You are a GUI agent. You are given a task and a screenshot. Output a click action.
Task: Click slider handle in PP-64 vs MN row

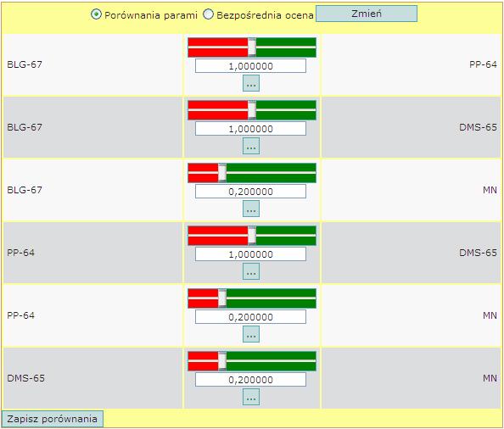tap(222, 298)
